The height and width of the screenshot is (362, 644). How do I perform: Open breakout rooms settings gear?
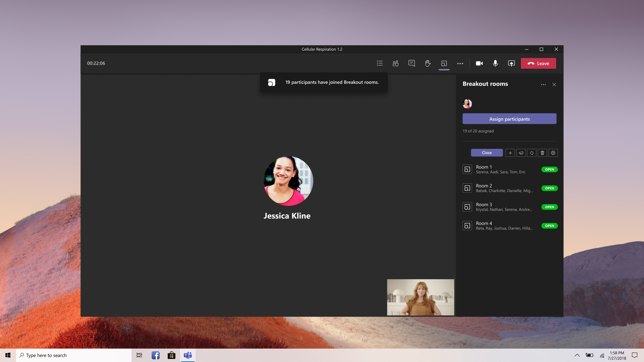tap(553, 153)
